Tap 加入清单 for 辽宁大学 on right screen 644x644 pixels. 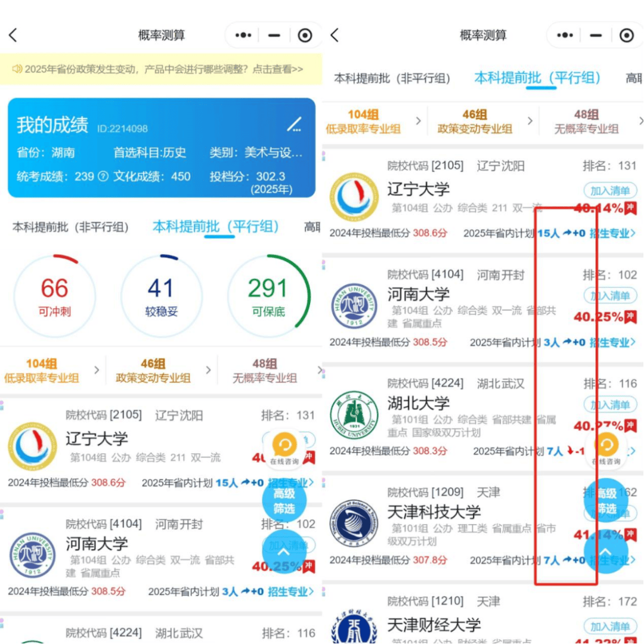pyautogui.click(x=610, y=191)
